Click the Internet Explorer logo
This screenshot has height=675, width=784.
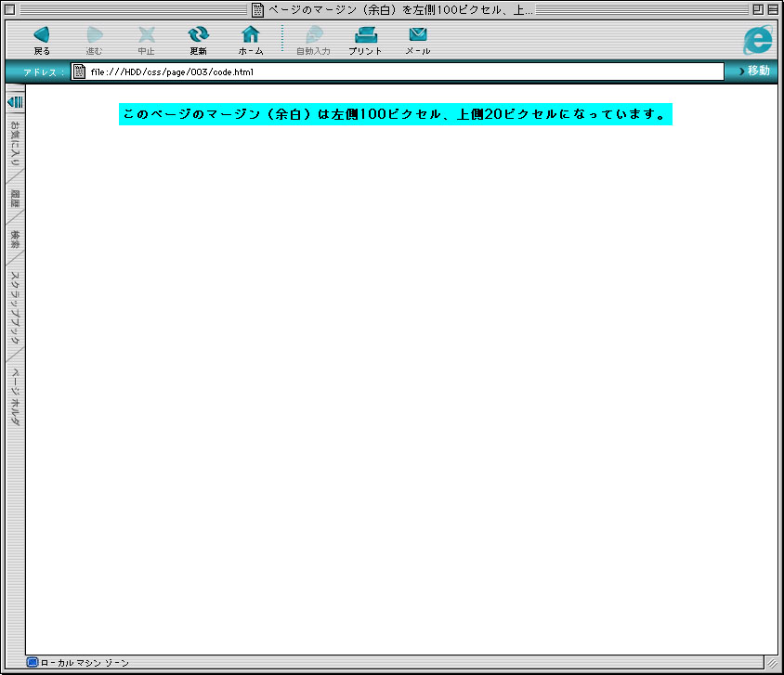tap(757, 40)
